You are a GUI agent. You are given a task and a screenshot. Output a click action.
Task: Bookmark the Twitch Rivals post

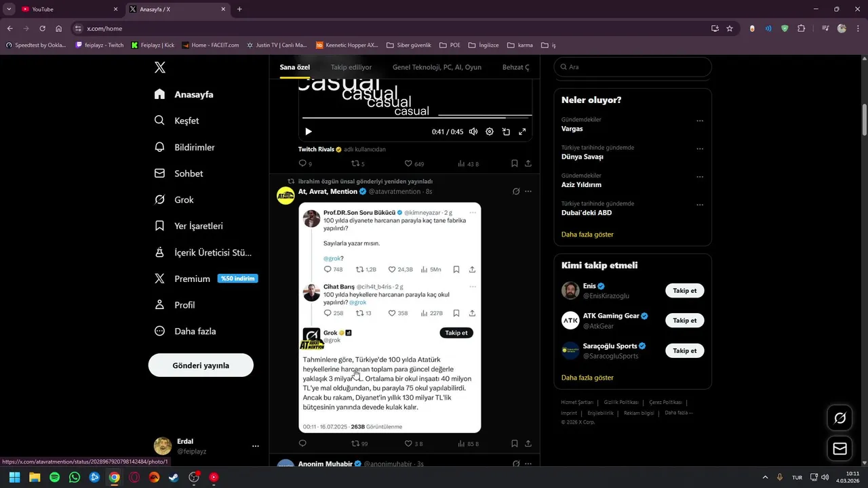point(515,163)
